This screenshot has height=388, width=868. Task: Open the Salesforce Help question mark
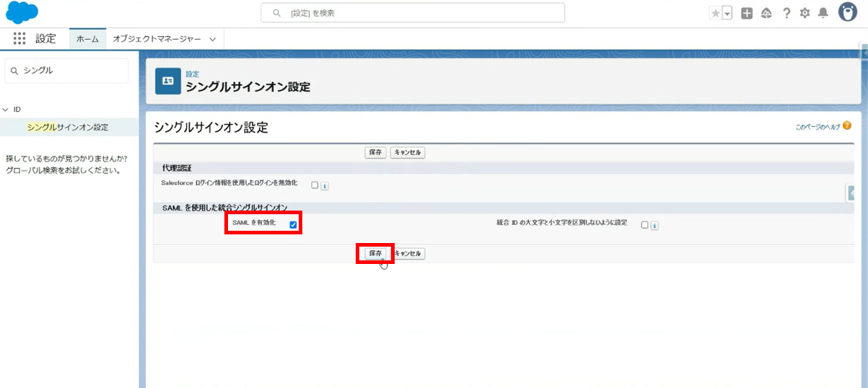786,13
